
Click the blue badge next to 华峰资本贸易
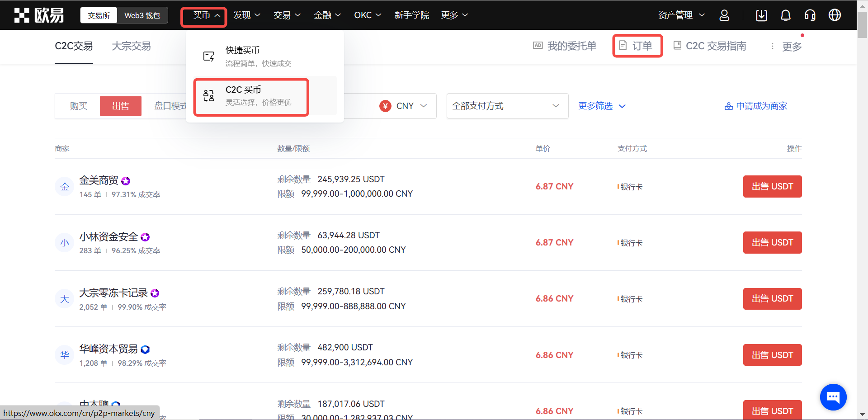point(145,349)
